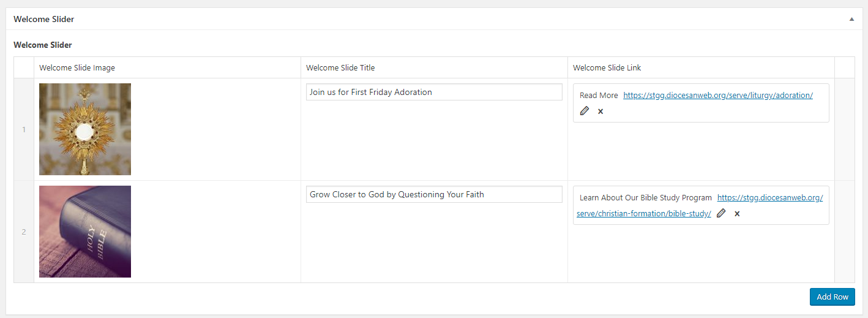Viewport: 868px width, 318px height.
Task: Collapse the Welcome Slider panel arrow
Action: click(851, 19)
